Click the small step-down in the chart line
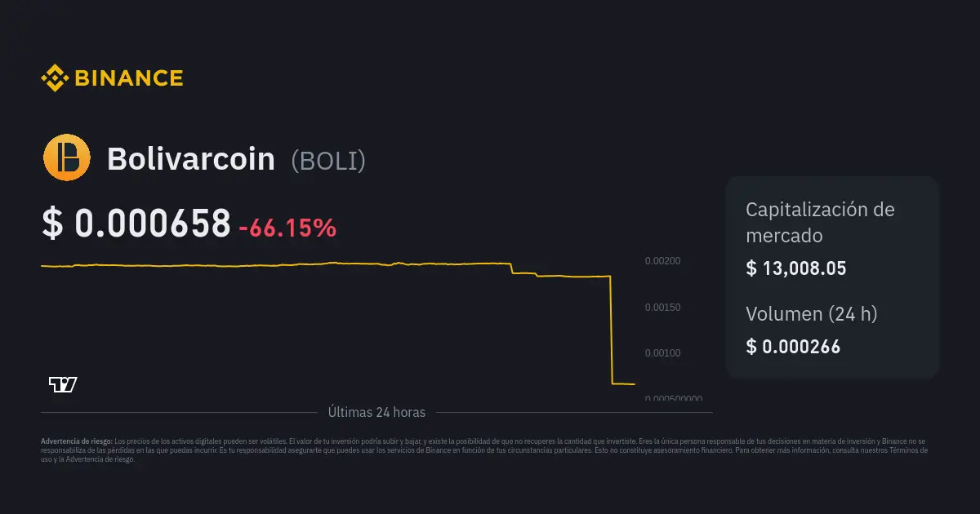The height and width of the screenshot is (514, 980). pos(512,268)
